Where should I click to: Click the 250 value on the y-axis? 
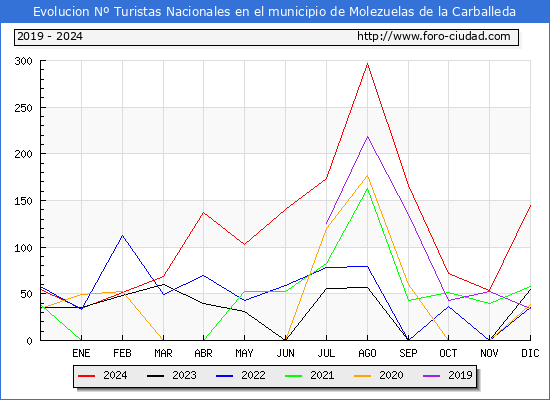click(x=24, y=108)
